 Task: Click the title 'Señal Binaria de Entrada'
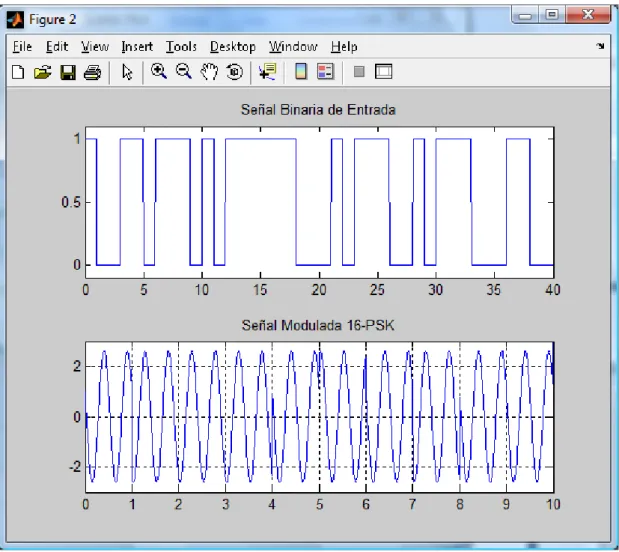click(x=318, y=110)
